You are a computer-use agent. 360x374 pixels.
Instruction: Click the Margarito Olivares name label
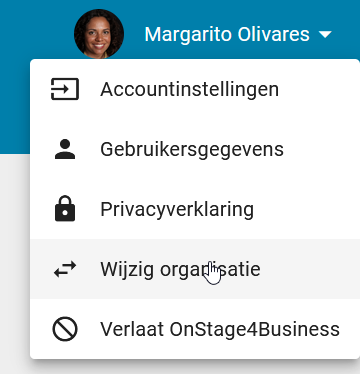tap(227, 34)
